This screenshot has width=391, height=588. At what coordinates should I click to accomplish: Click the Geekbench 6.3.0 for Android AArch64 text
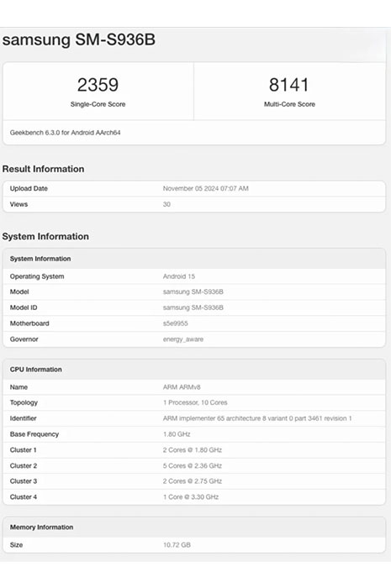point(66,133)
